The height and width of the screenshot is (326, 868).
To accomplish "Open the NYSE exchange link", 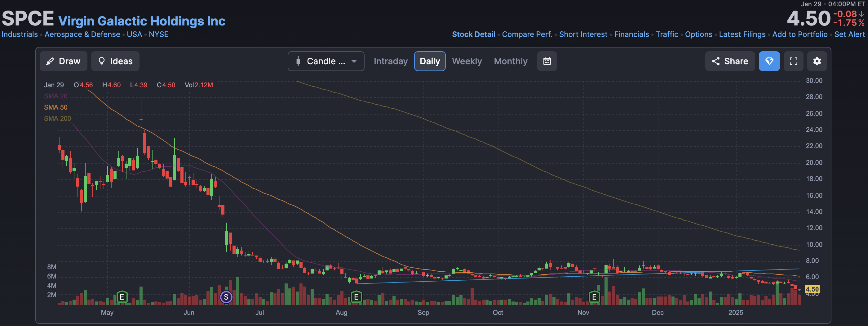I will [159, 34].
